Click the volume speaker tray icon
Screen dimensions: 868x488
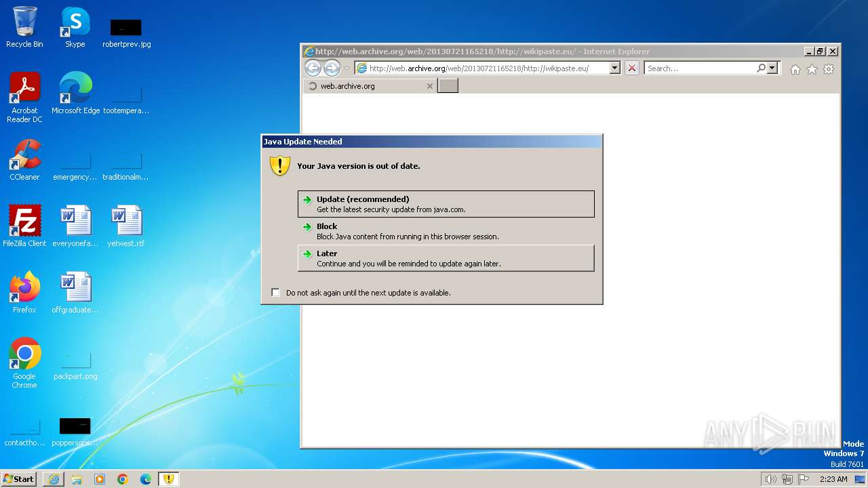[770, 479]
